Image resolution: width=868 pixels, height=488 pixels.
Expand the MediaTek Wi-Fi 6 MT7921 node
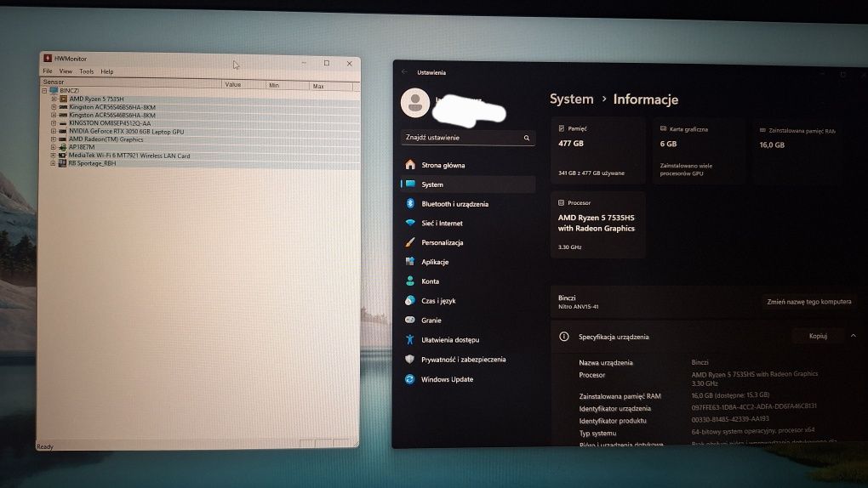54,156
